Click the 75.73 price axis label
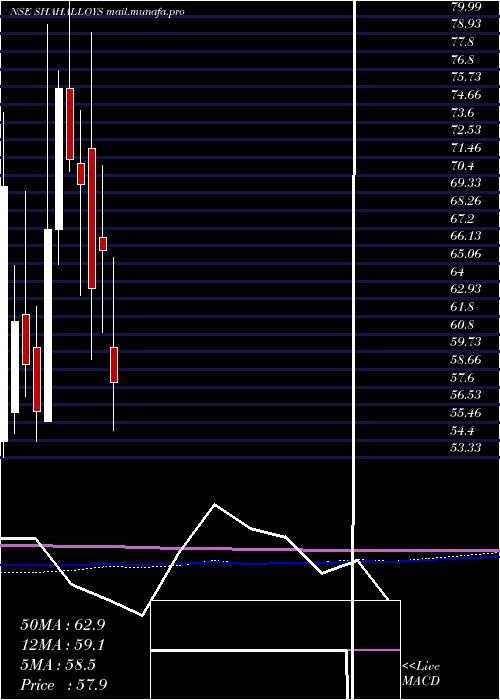The height and width of the screenshot is (700, 500). pos(466,77)
